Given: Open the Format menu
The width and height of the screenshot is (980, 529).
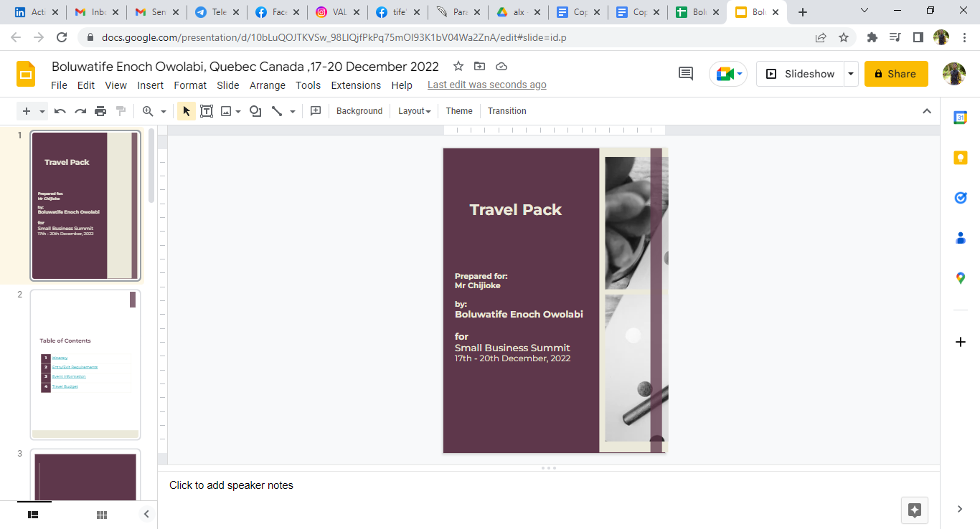Looking at the screenshot, I should pos(190,85).
